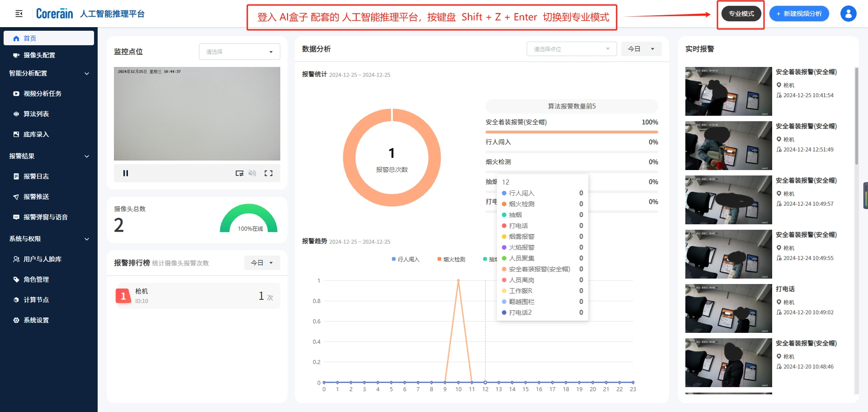Open 摄像头配置 in the sidebar
The width and height of the screenshot is (868, 412).
(39, 55)
